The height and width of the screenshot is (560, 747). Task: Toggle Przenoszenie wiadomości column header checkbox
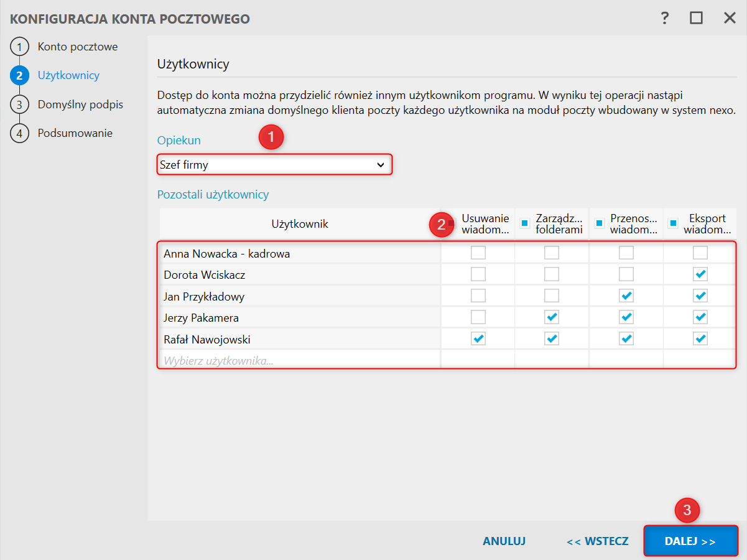[x=600, y=223]
